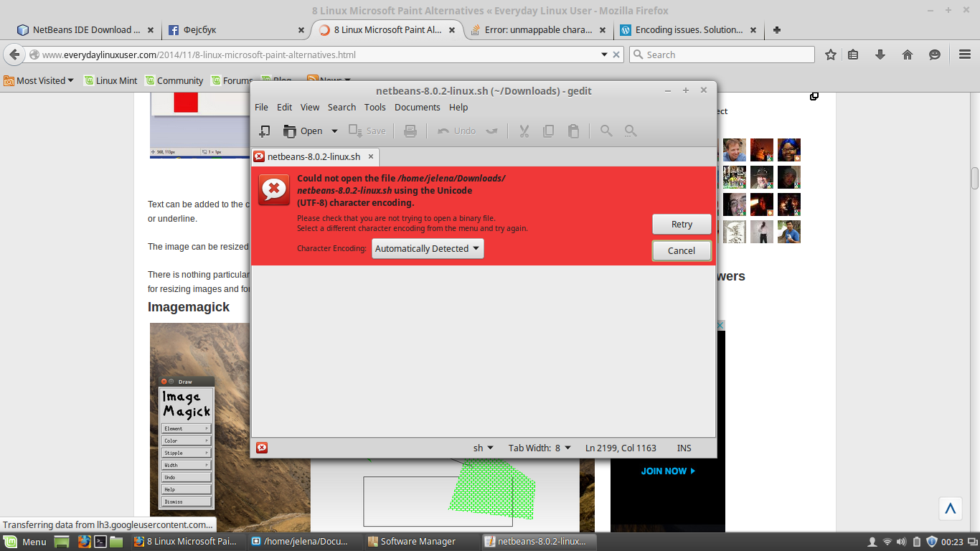Viewport: 980px width, 551px height.
Task: Stop loading the page in Firefox
Action: pyautogui.click(x=616, y=55)
